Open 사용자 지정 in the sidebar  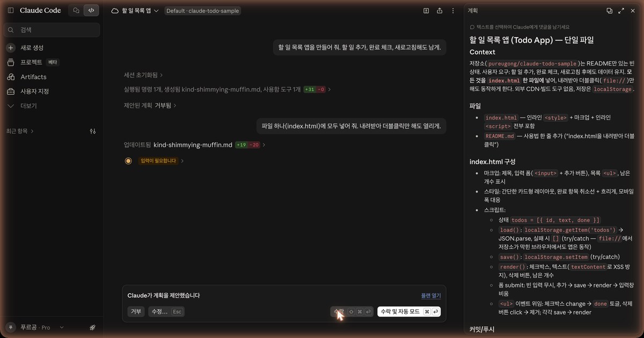click(x=34, y=91)
